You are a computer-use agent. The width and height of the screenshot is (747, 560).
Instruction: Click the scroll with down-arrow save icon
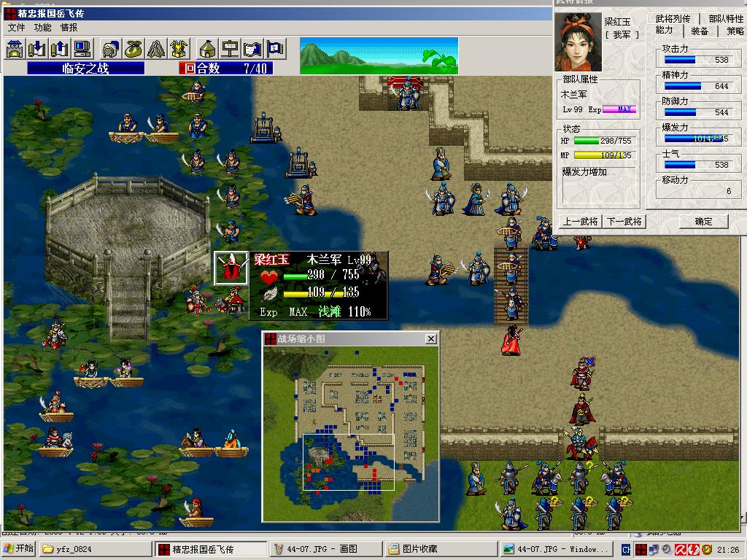(37, 49)
